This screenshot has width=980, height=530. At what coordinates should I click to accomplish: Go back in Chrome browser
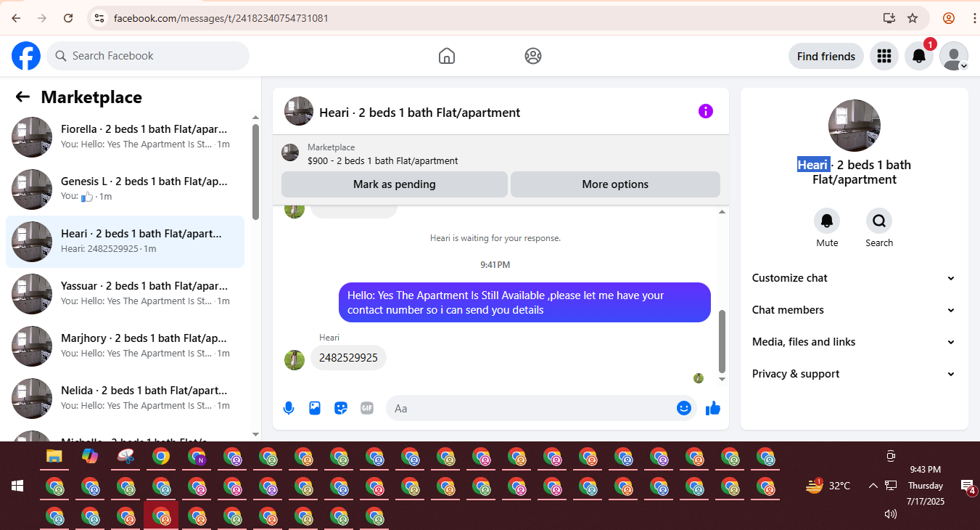click(16, 18)
